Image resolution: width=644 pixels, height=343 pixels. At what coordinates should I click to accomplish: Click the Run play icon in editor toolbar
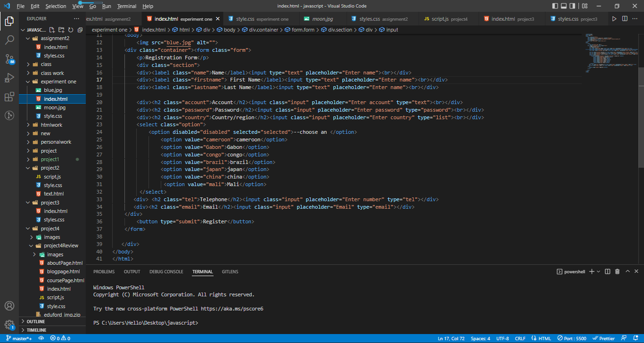click(614, 19)
